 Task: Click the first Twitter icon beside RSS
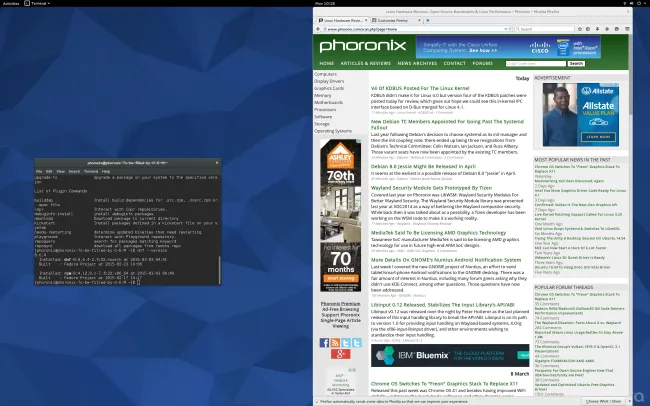[346, 343]
